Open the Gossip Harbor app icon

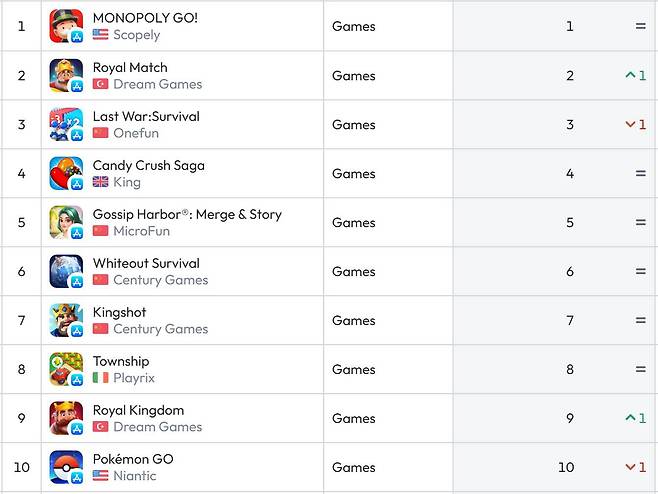[66, 222]
